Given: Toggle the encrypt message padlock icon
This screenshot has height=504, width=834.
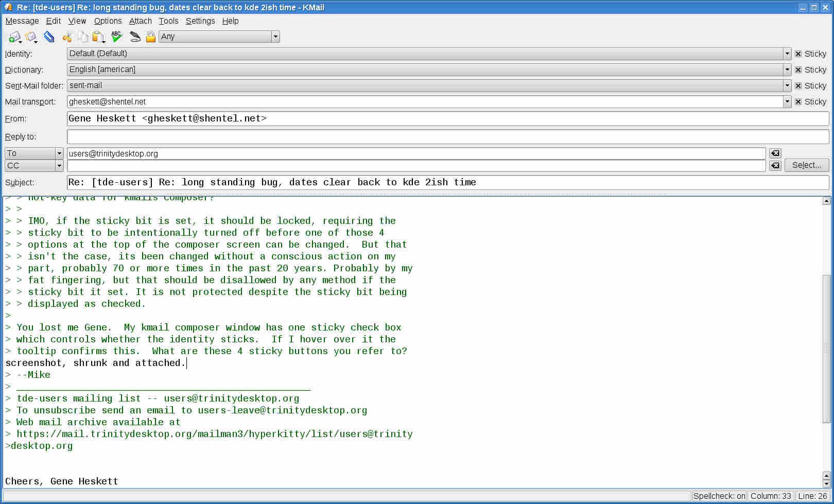Looking at the screenshot, I should 150,37.
